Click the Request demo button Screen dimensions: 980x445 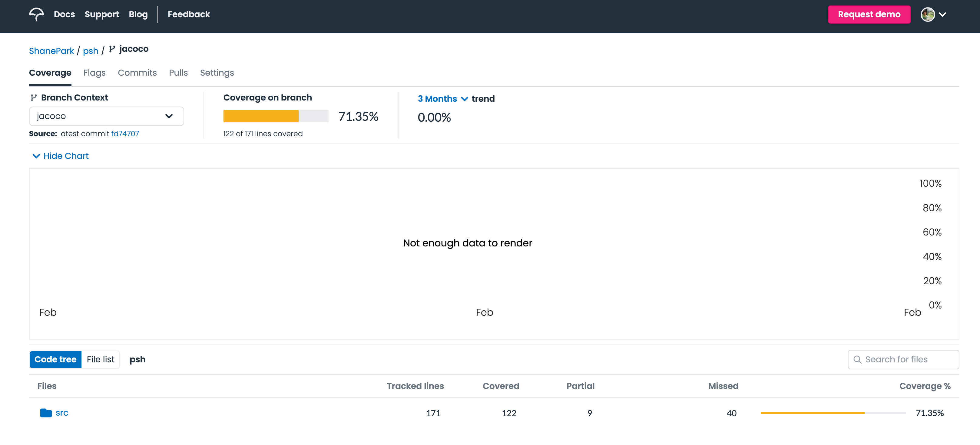(x=869, y=15)
